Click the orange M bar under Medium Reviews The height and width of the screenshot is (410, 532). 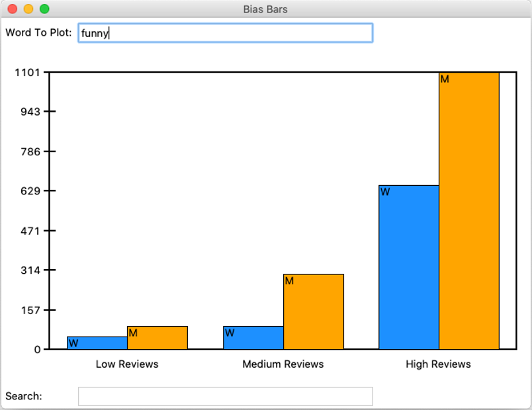point(313,311)
